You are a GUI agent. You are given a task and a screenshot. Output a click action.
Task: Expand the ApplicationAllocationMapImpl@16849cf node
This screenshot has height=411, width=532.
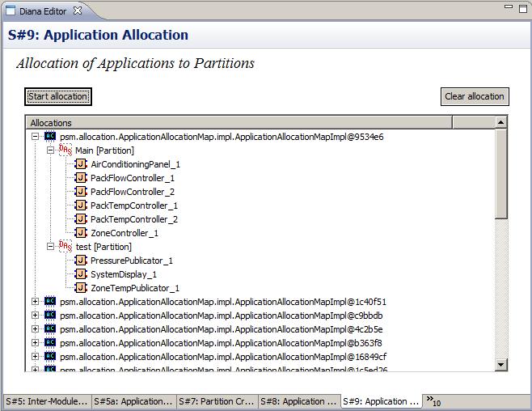[35, 356]
